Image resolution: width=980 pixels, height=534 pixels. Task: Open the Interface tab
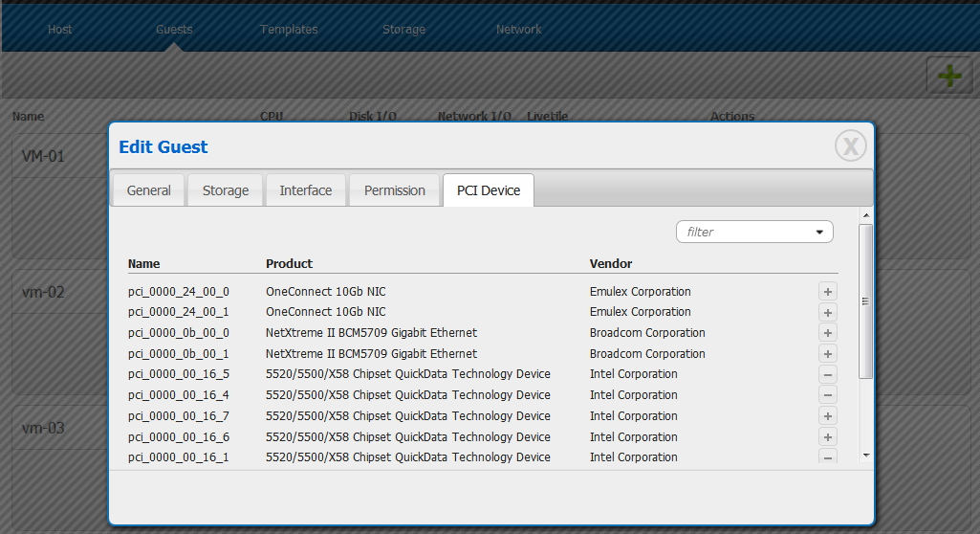(306, 190)
